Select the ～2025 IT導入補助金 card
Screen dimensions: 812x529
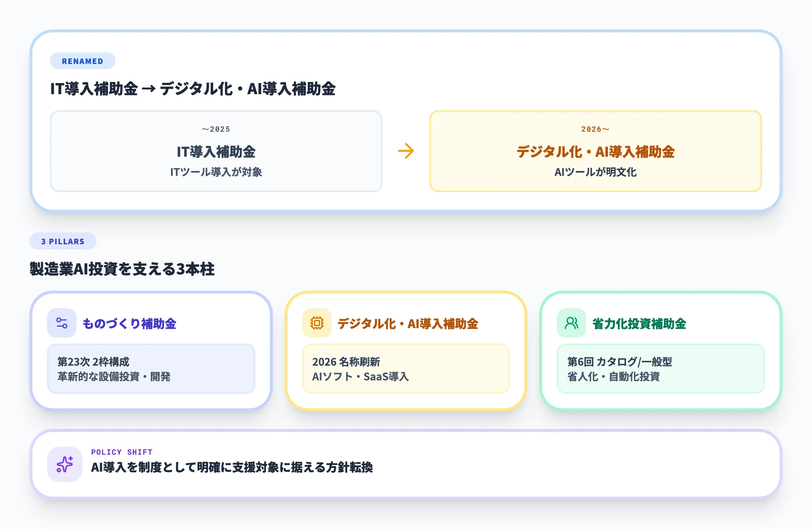217,151
